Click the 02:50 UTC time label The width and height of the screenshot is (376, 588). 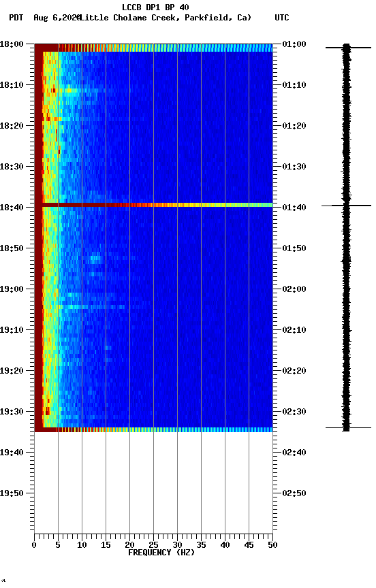tap(294, 493)
